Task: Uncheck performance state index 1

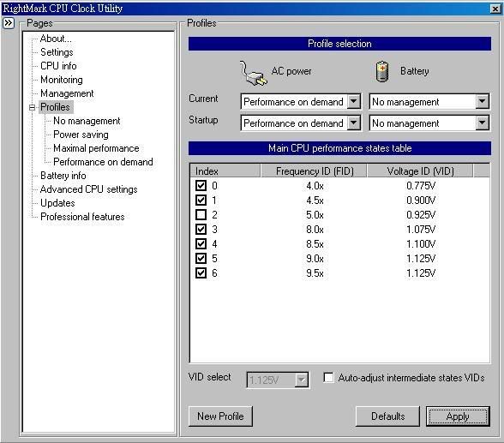Action: [x=201, y=201]
